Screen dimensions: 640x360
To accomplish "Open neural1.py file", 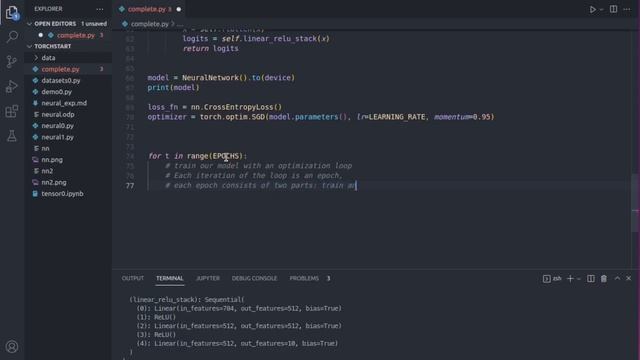I will tap(68, 137).
